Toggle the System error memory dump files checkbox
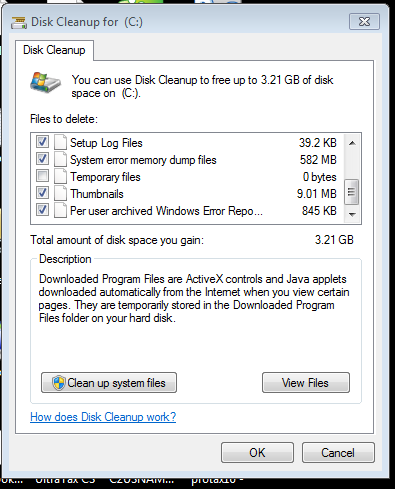This screenshot has height=489, width=395. [42, 158]
